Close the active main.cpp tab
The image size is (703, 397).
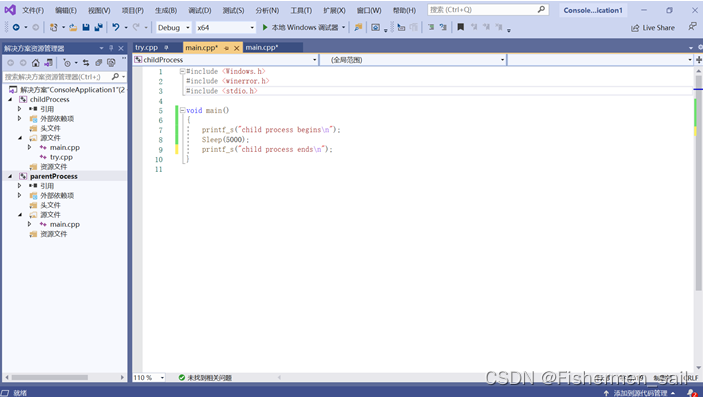(x=236, y=48)
